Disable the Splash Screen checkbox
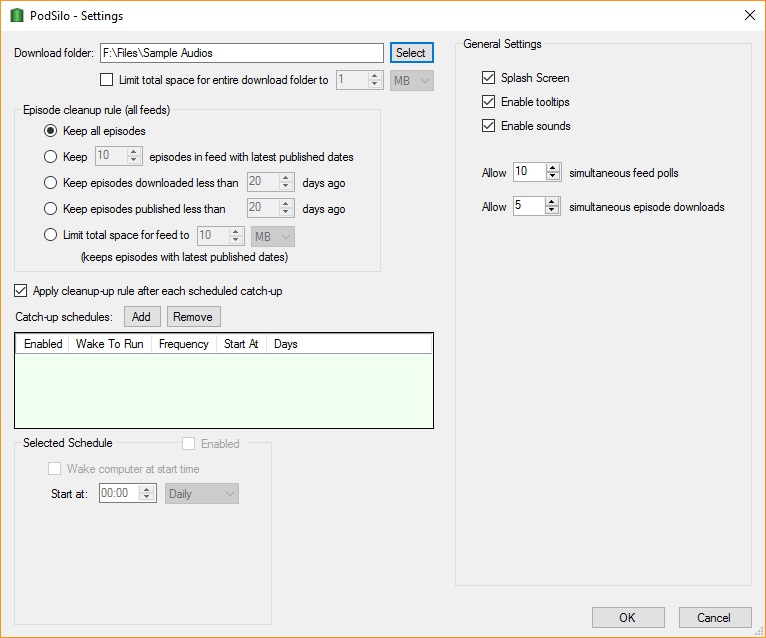Viewport: 766px width, 638px height. 488,78
